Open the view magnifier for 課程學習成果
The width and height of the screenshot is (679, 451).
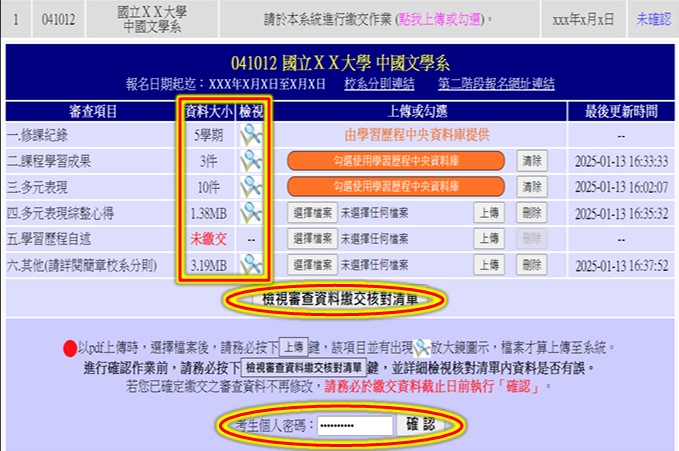pyautogui.click(x=249, y=160)
